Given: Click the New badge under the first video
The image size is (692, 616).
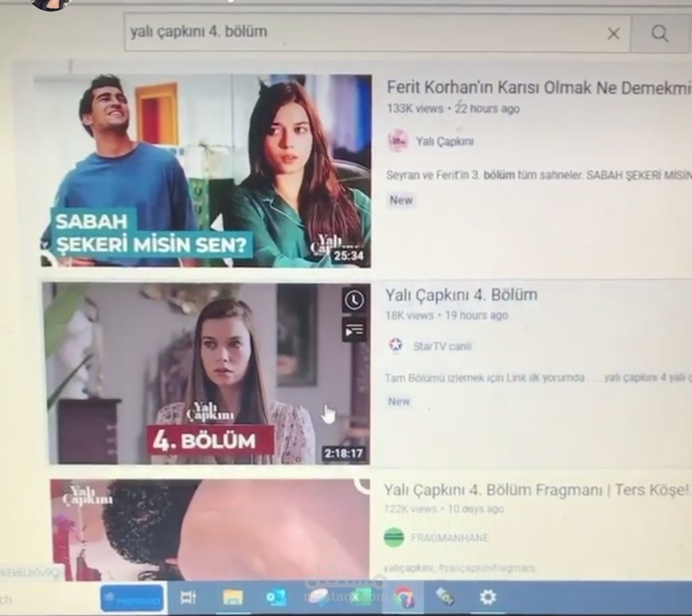Looking at the screenshot, I should [x=400, y=200].
